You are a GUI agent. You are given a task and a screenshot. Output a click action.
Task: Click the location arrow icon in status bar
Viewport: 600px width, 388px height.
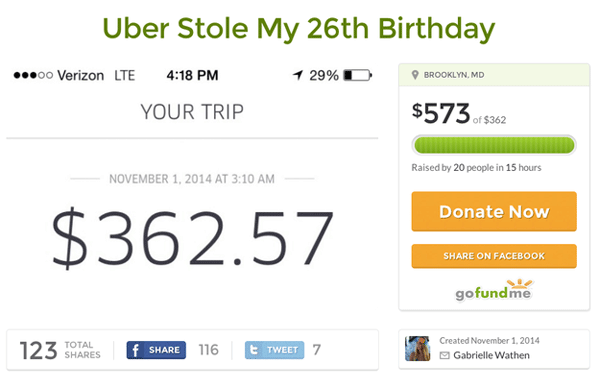point(298,75)
